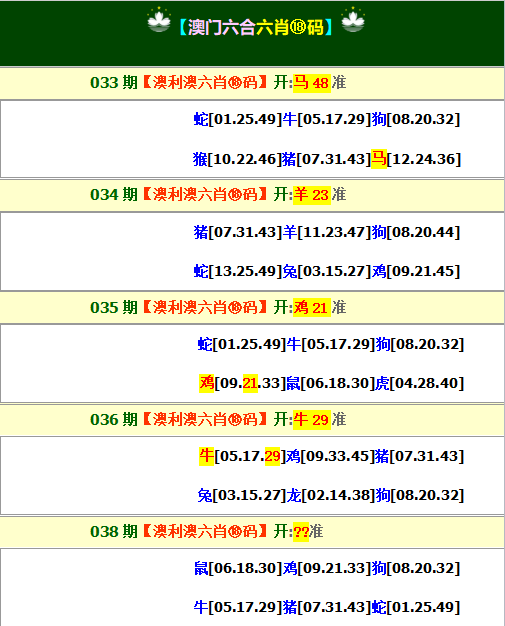Select 蛇[01.25.49] in period 038

coord(416,607)
